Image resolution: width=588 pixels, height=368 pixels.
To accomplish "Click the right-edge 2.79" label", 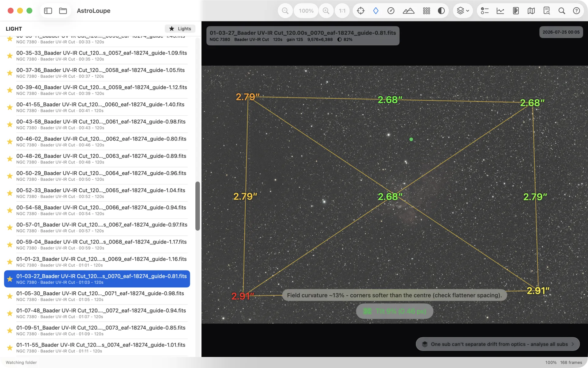I will tap(535, 197).
